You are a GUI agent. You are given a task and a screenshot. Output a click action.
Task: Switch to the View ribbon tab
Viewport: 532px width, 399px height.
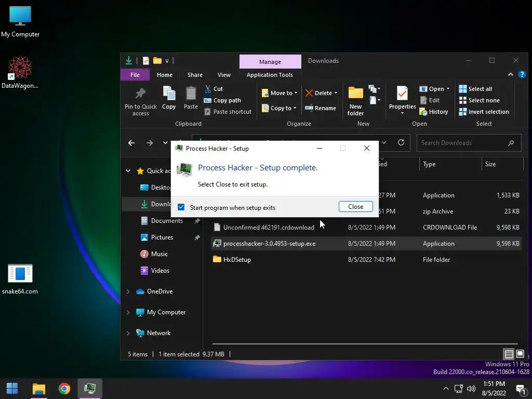click(224, 75)
